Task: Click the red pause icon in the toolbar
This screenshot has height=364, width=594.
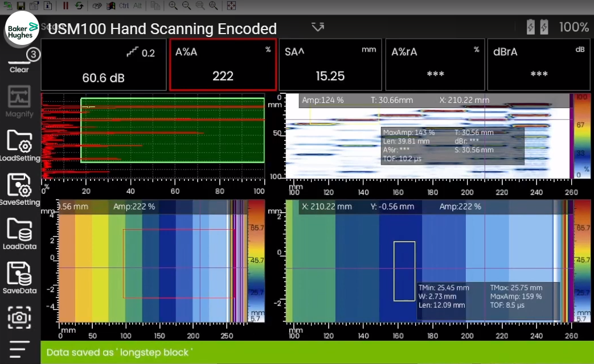Action: [65, 5]
